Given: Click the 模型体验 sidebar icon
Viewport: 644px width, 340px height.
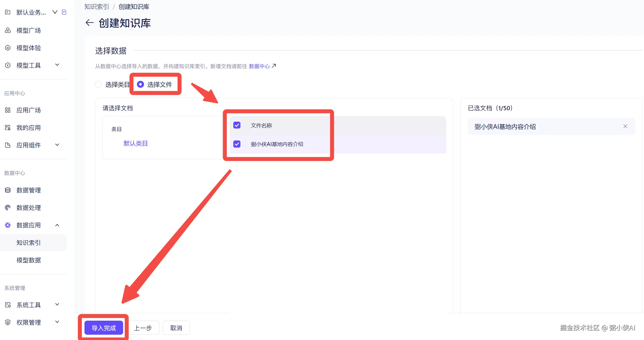Looking at the screenshot, I should pyautogui.click(x=8, y=48).
